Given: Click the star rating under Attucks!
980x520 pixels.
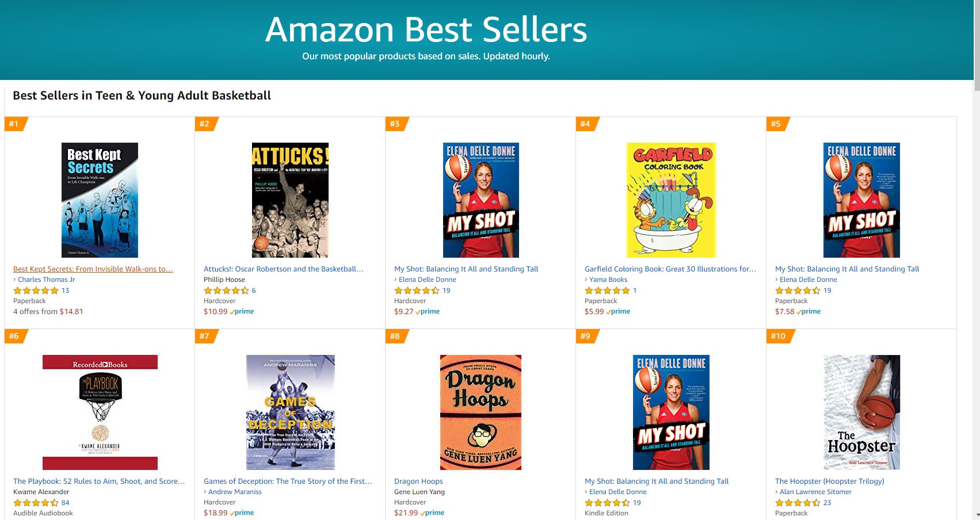Looking at the screenshot, I should coord(226,290).
